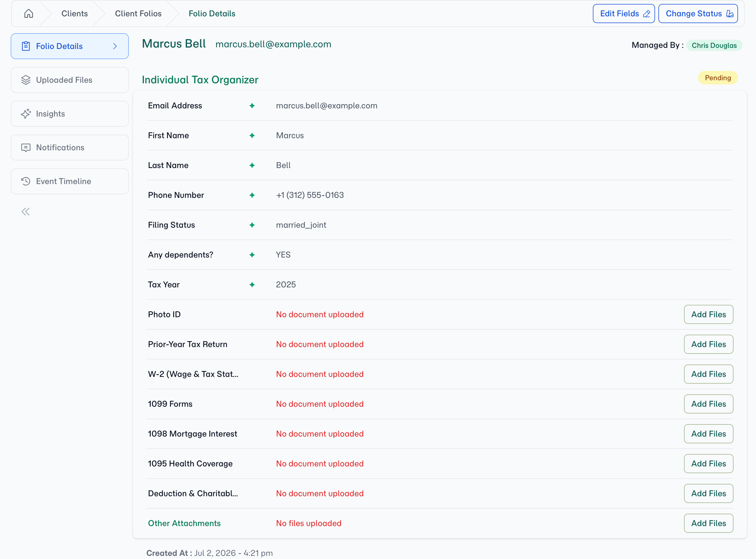This screenshot has height=559, width=756.
Task: Click No files uploaded text
Action: coord(309,523)
